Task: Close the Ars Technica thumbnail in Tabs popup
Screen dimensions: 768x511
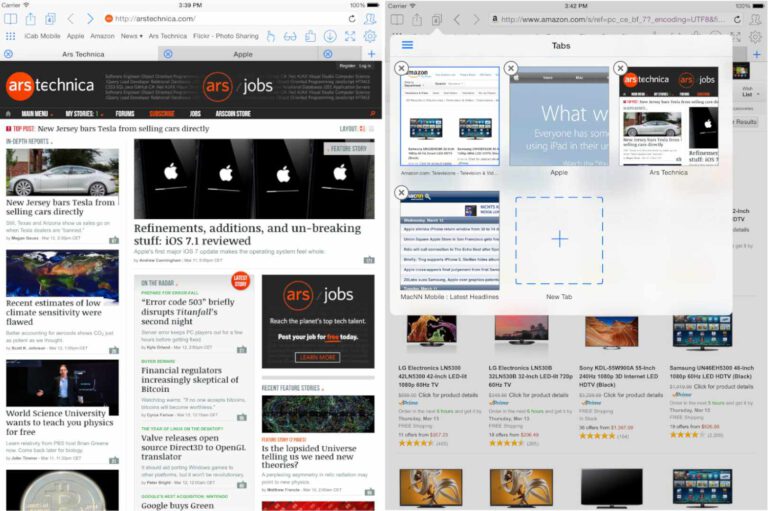Action: click(621, 68)
